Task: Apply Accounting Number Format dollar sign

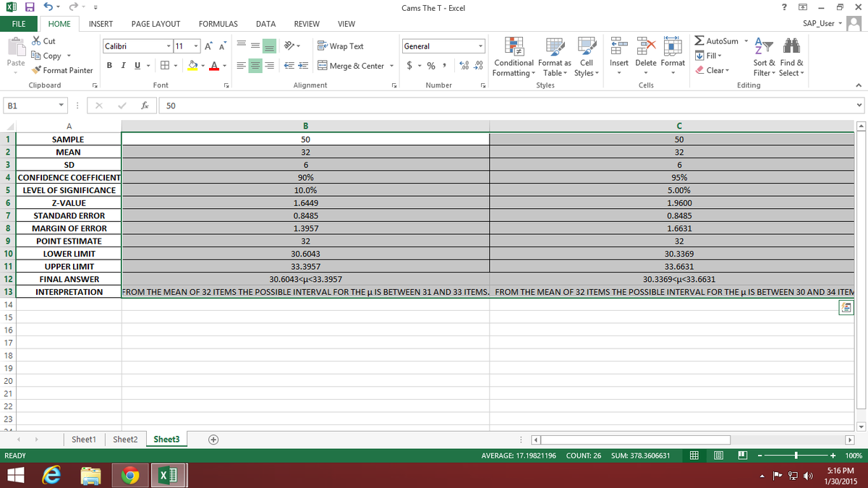Action: pyautogui.click(x=409, y=66)
